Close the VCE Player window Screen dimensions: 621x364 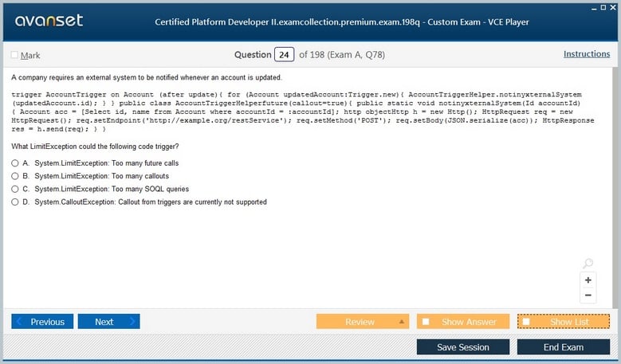tap(613, 7)
